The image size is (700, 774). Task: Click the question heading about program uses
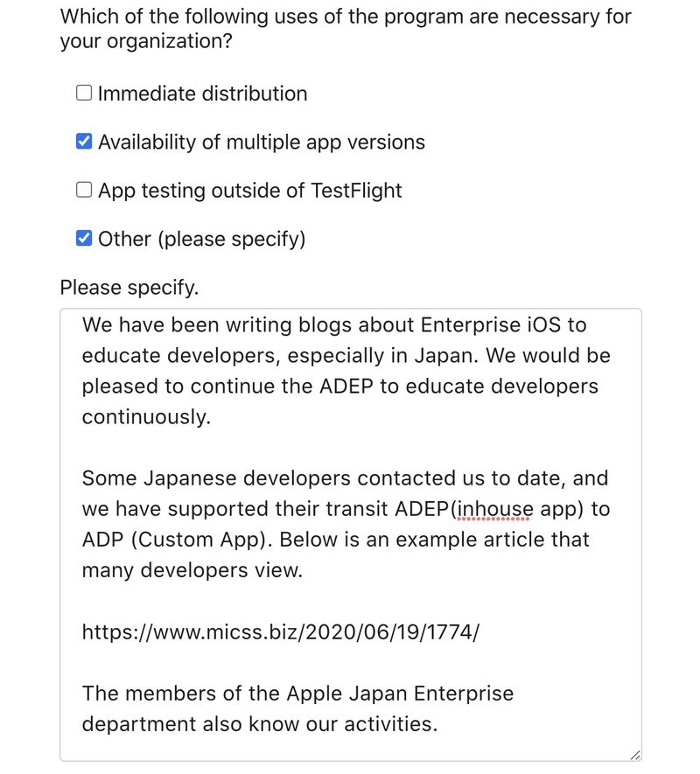coord(346,29)
